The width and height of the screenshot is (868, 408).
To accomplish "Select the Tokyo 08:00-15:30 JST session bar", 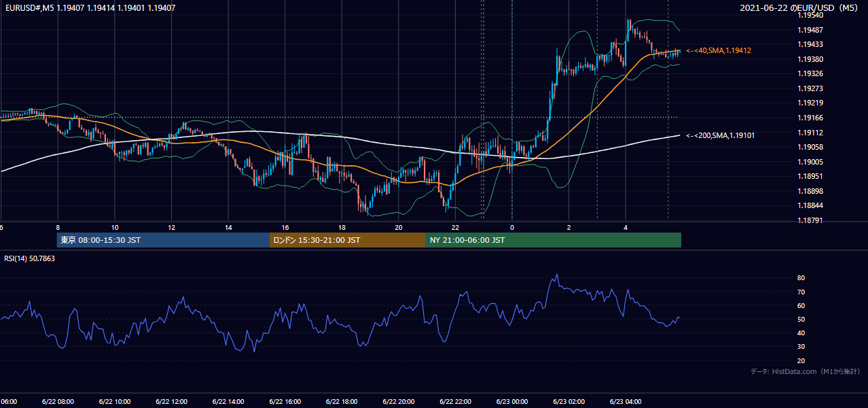I will tap(163, 240).
